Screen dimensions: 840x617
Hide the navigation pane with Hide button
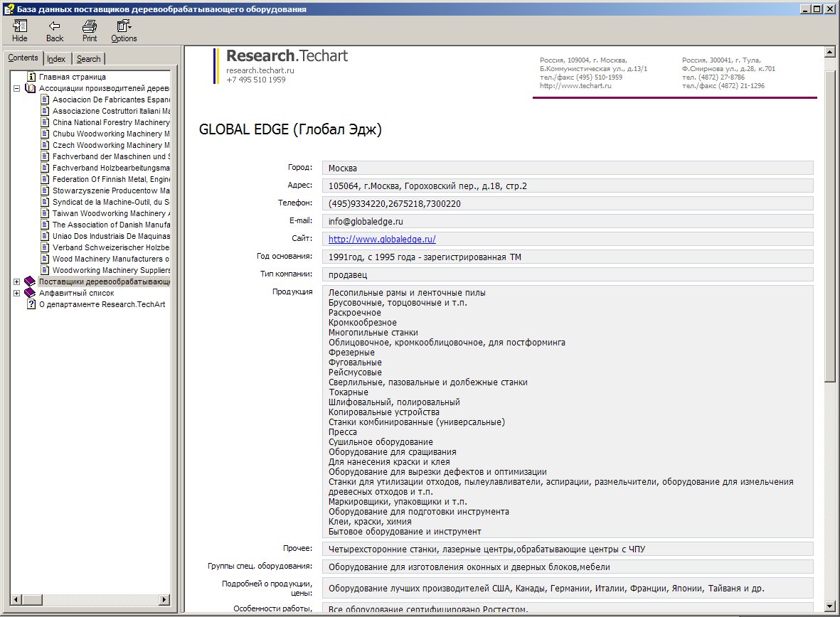tap(20, 31)
